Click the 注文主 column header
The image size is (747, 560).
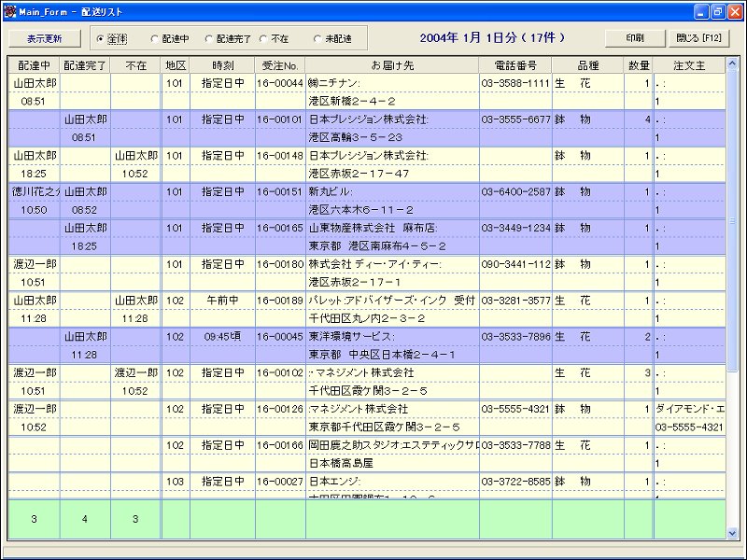pyautogui.click(x=689, y=65)
